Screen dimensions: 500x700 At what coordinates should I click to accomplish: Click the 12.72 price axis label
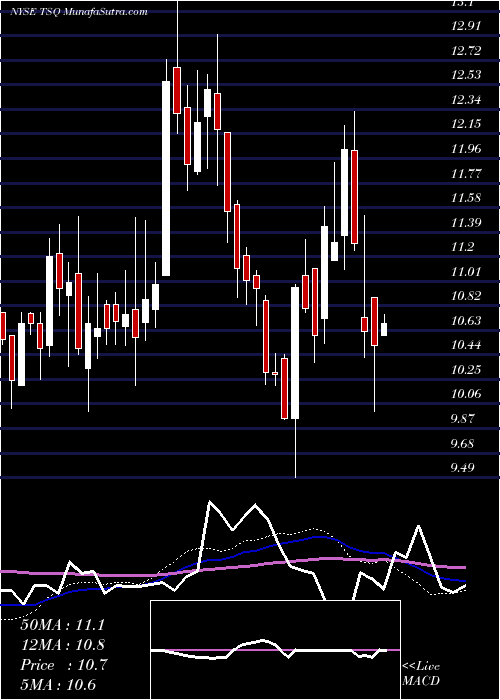click(466, 50)
